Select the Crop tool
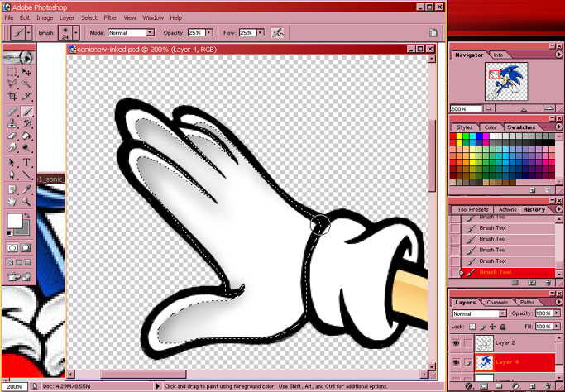Viewport: 565px width, 392px height. pyautogui.click(x=12, y=96)
